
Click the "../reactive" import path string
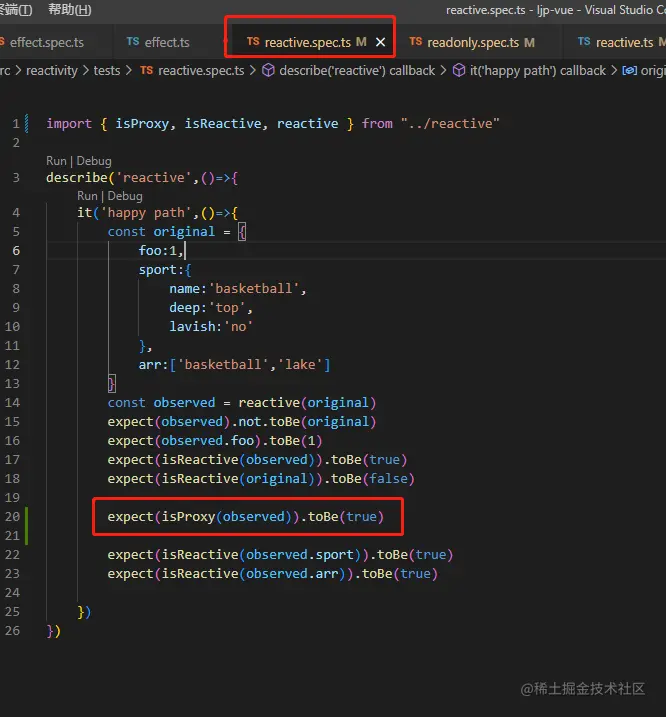click(x=450, y=123)
